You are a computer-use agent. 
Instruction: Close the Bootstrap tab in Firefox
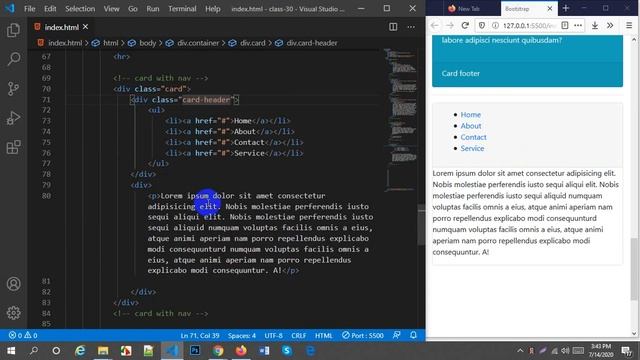point(550,8)
